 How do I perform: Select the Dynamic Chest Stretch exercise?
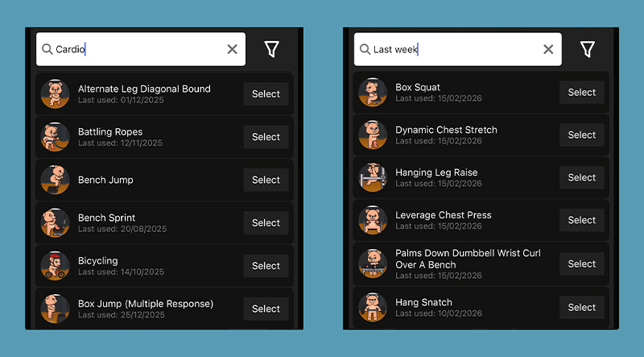[582, 135]
